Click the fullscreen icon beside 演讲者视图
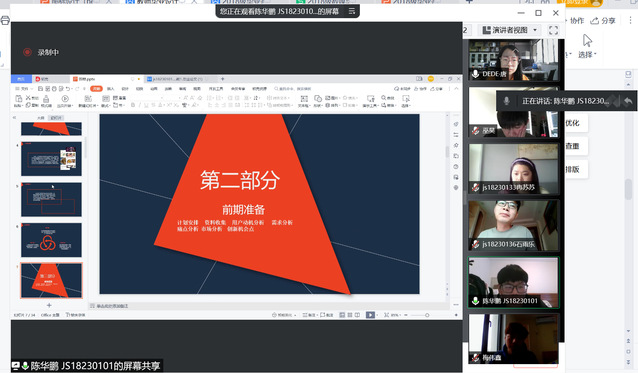 pyautogui.click(x=553, y=30)
